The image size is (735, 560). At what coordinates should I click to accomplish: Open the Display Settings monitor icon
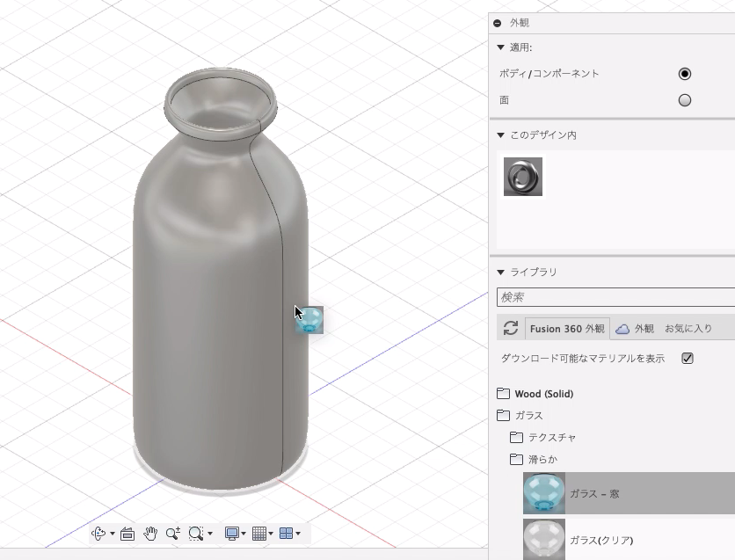point(232,534)
